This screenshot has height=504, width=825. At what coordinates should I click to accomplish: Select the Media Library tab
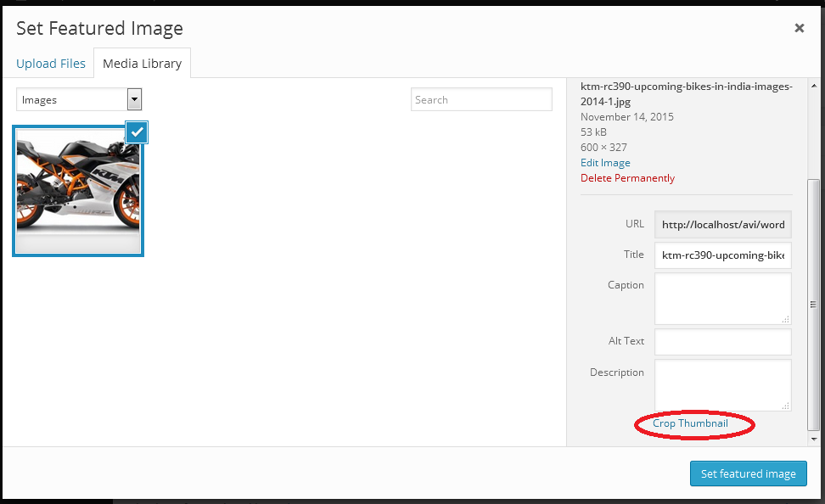[142, 64]
